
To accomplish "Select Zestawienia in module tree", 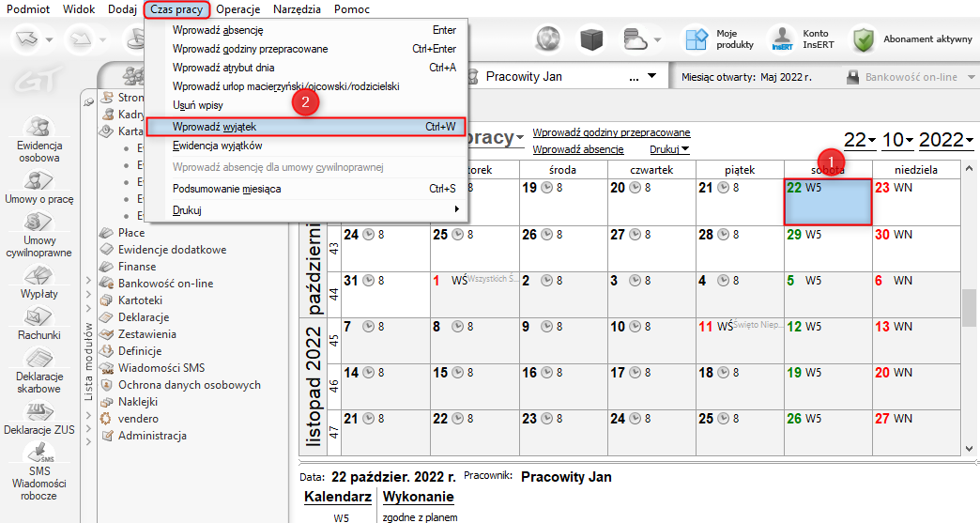I will (146, 333).
